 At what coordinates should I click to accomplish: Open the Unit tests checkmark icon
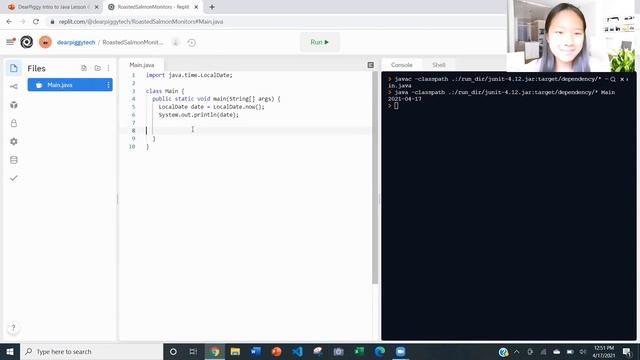click(x=13, y=178)
